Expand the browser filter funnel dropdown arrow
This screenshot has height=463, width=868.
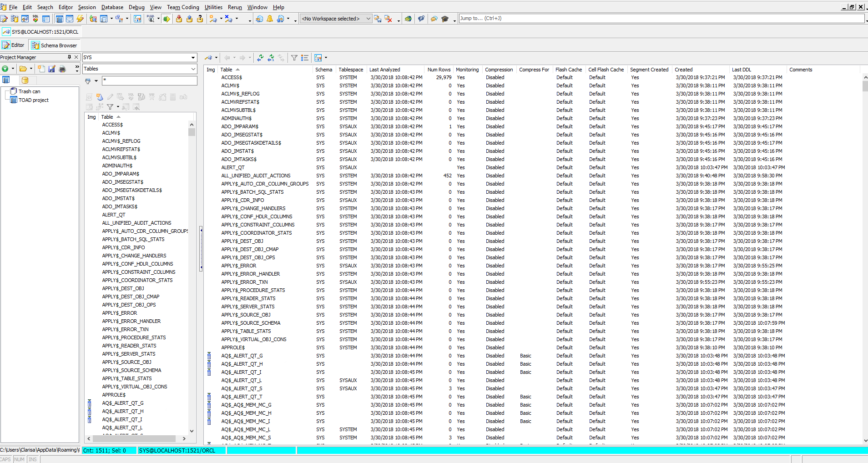[96, 81]
